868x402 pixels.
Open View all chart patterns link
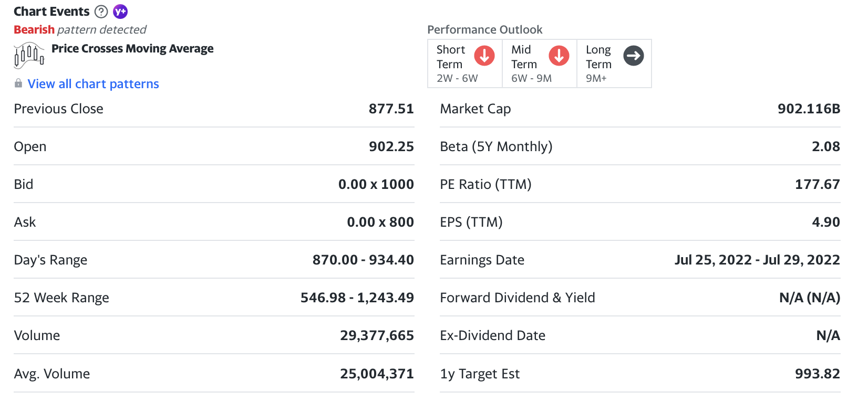pyautogui.click(x=93, y=84)
